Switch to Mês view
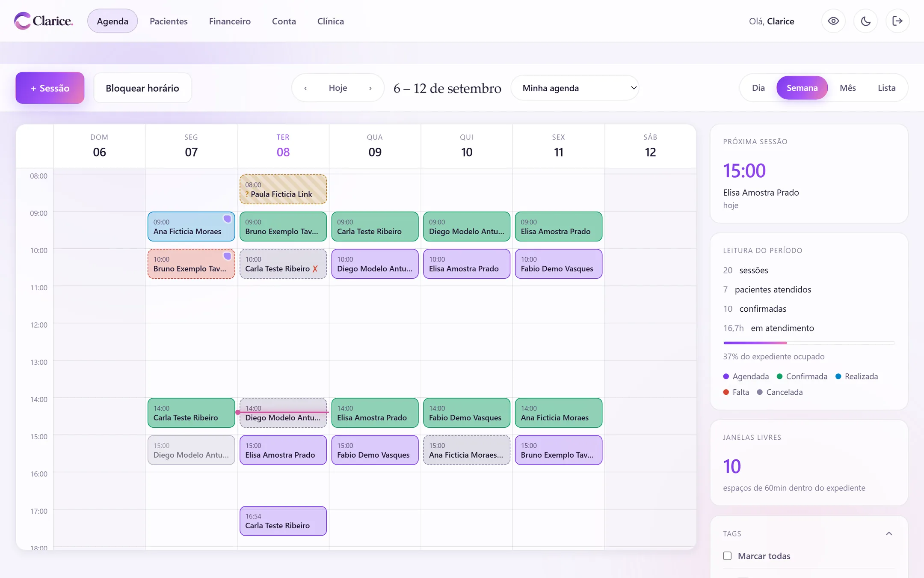Viewport: 924px width, 578px height. [848, 88]
